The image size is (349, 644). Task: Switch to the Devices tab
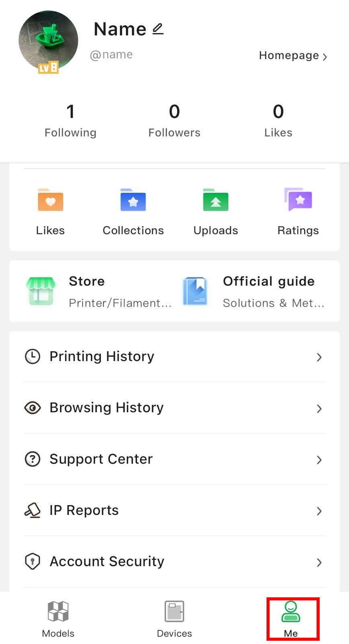(x=174, y=619)
